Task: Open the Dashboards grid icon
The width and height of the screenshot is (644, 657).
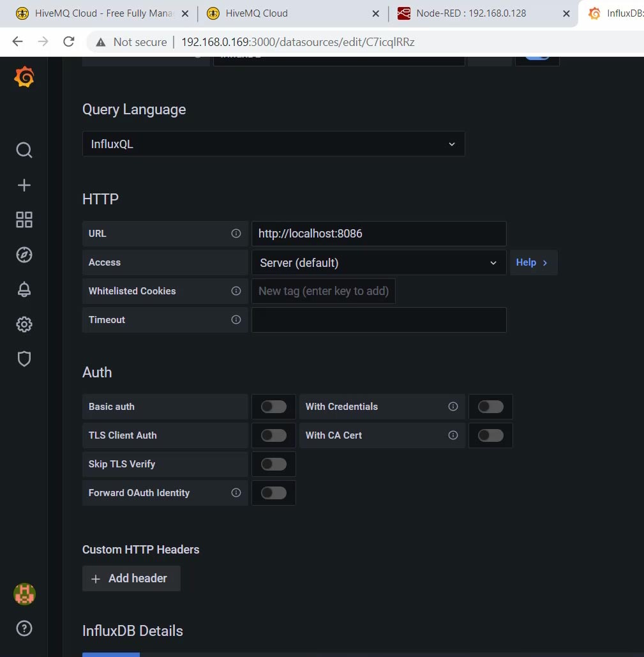Action: (24, 220)
